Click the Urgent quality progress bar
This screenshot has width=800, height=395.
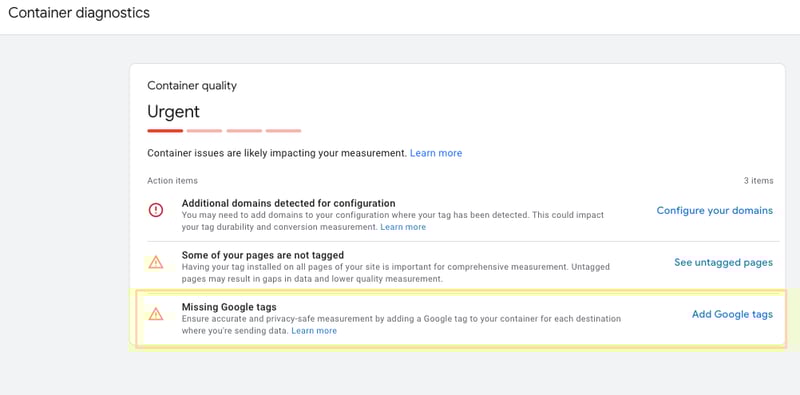pyautogui.click(x=224, y=131)
